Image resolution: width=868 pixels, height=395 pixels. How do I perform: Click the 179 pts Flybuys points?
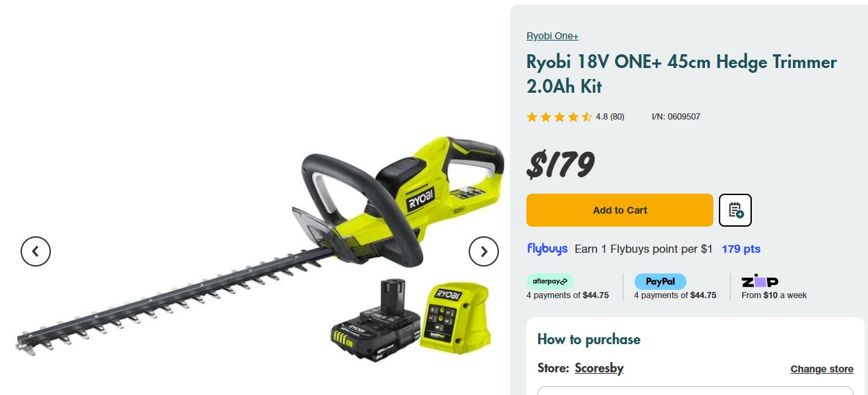coord(741,249)
